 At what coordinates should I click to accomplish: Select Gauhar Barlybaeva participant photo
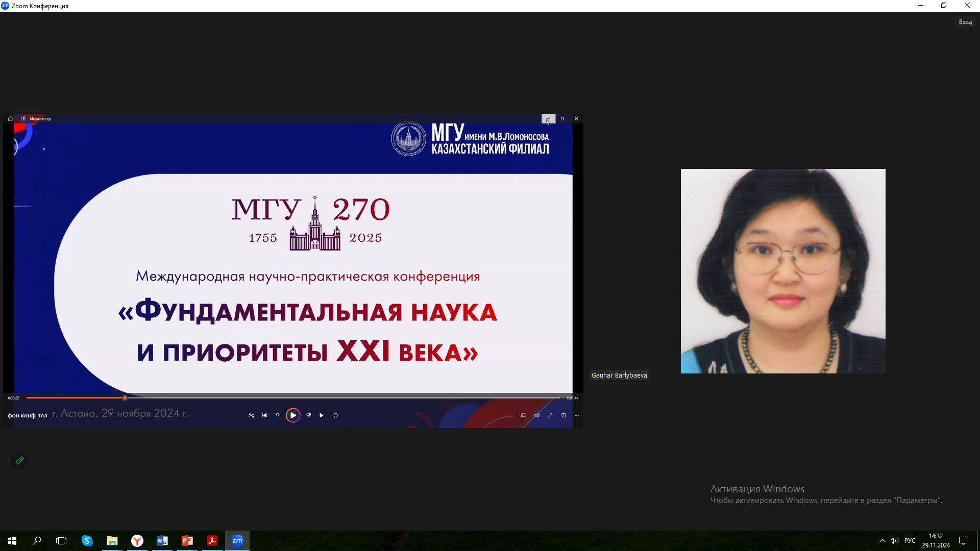[x=782, y=271]
